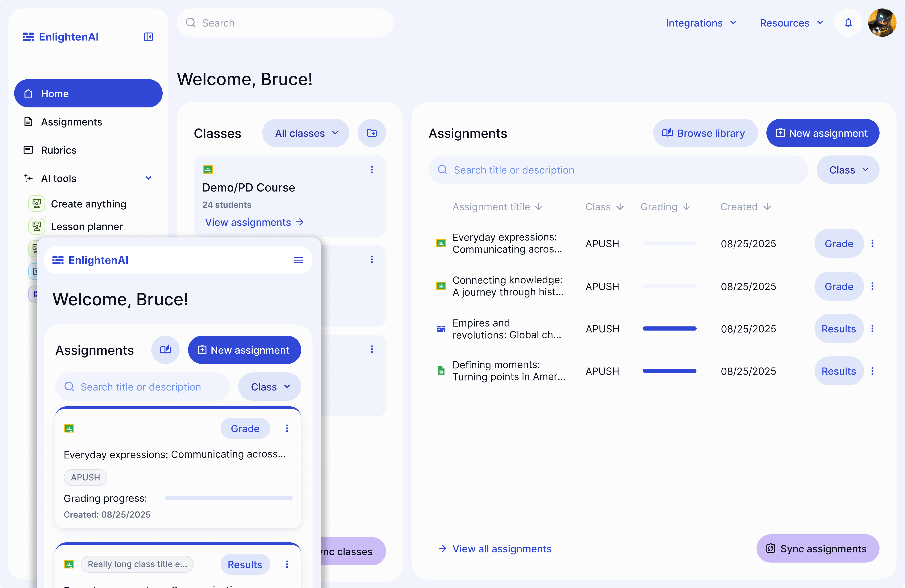Click library book icon in mobile preview
This screenshot has width=905, height=588.
(x=165, y=350)
